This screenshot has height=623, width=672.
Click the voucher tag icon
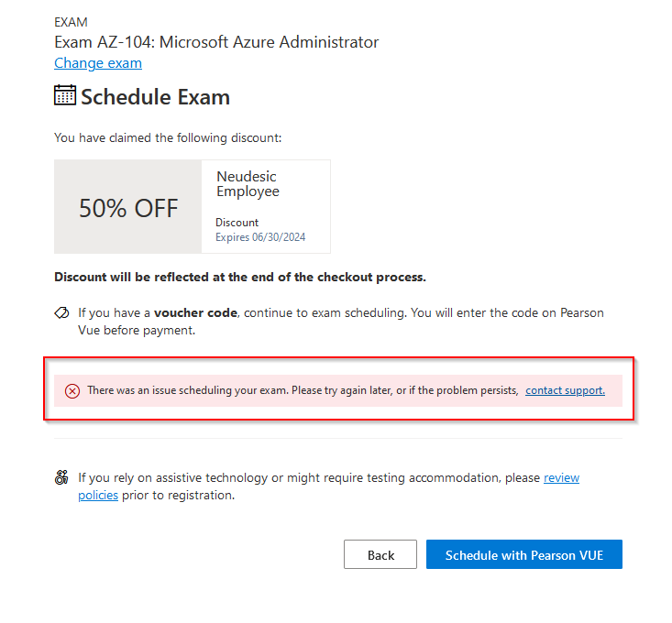click(x=61, y=313)
